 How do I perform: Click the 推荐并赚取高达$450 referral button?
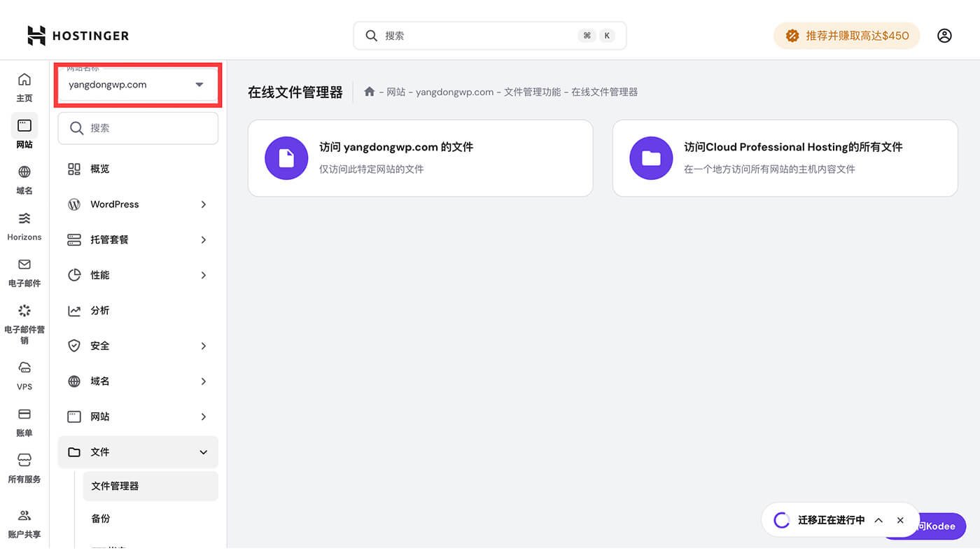tap(846, 35)
